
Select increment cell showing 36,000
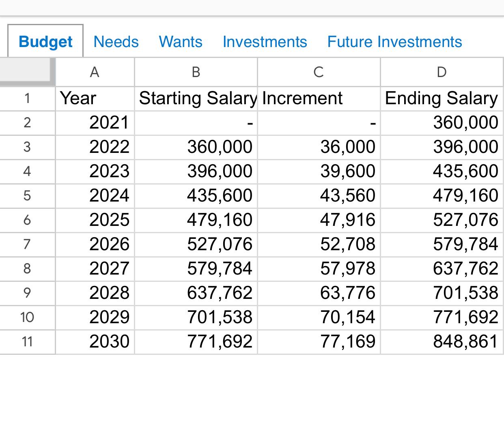coord(319,147)
